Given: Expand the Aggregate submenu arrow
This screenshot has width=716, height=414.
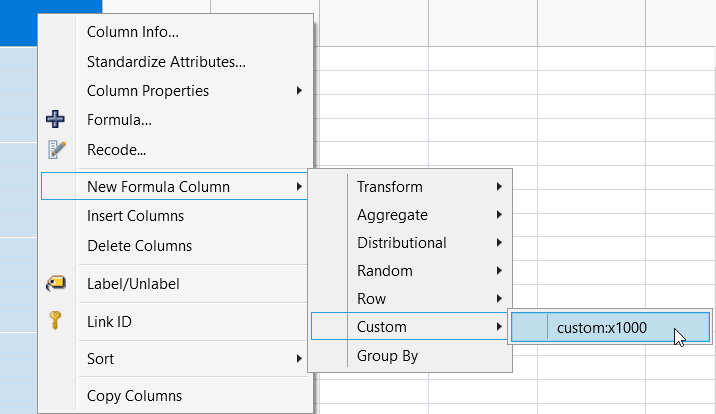Looking at the screenshot, I should tap(499, 215).
